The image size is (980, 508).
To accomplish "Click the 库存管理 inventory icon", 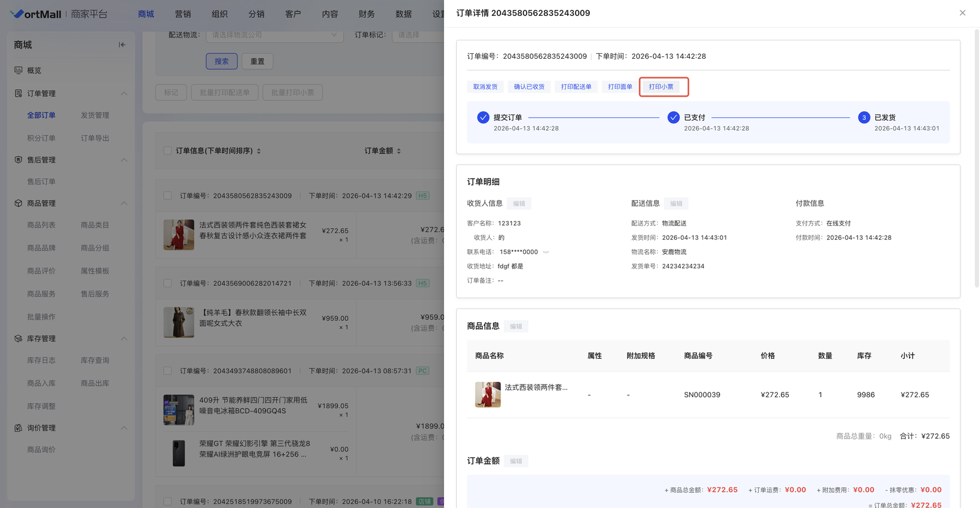I will point(18,338).
